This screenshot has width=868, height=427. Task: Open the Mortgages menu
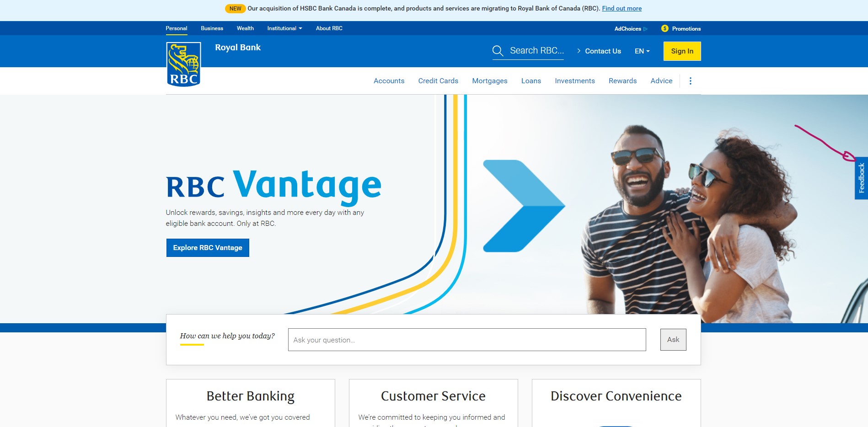pos(490,81)
